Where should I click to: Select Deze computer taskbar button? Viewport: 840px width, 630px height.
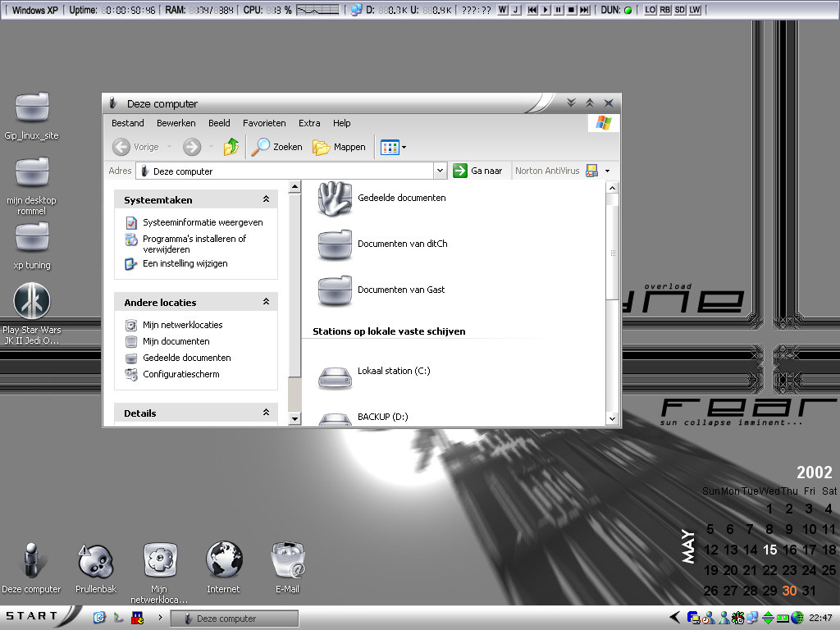pyautogui.click(x=234, y=619)
